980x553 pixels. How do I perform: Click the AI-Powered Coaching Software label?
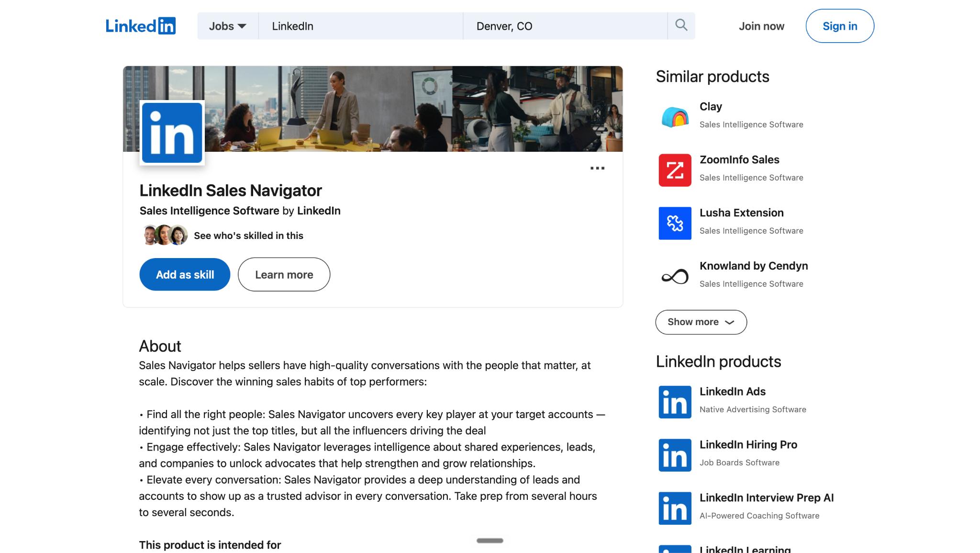[759, 516]
